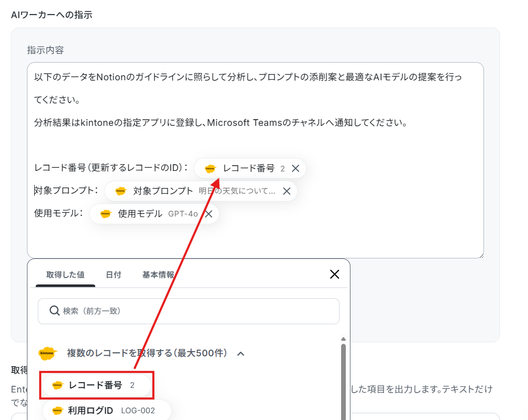The image size is (528, 420).
Task: Click the 複数のレコードを取得する(最大500件) header text
Action: pos(147,353)
